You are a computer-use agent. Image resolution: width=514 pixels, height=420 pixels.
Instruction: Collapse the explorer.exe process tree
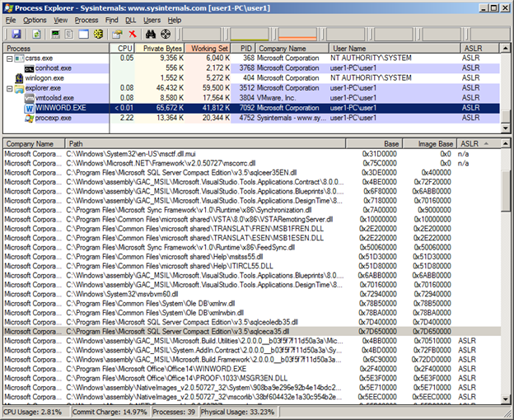click(9, 87)
